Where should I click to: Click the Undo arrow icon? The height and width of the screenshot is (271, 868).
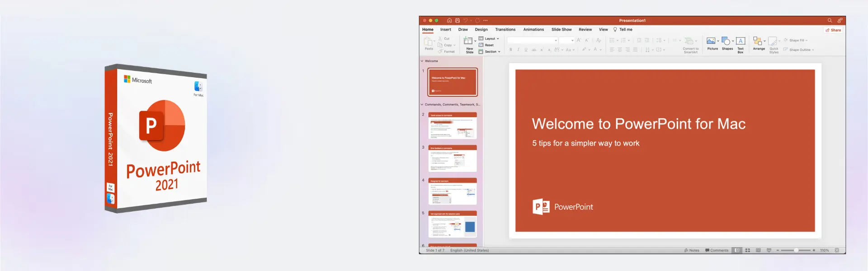click(x=465, y=20)
